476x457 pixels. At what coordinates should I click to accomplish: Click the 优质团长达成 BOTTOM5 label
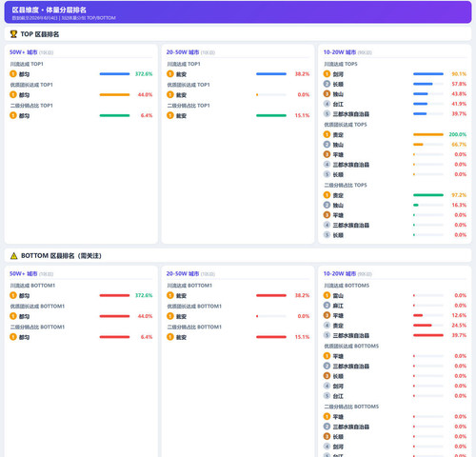point(351,346)
